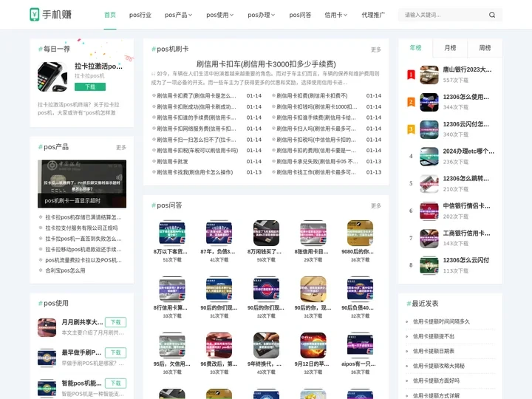Open the pos机刷卡一直显示超时 banner image

82,184
